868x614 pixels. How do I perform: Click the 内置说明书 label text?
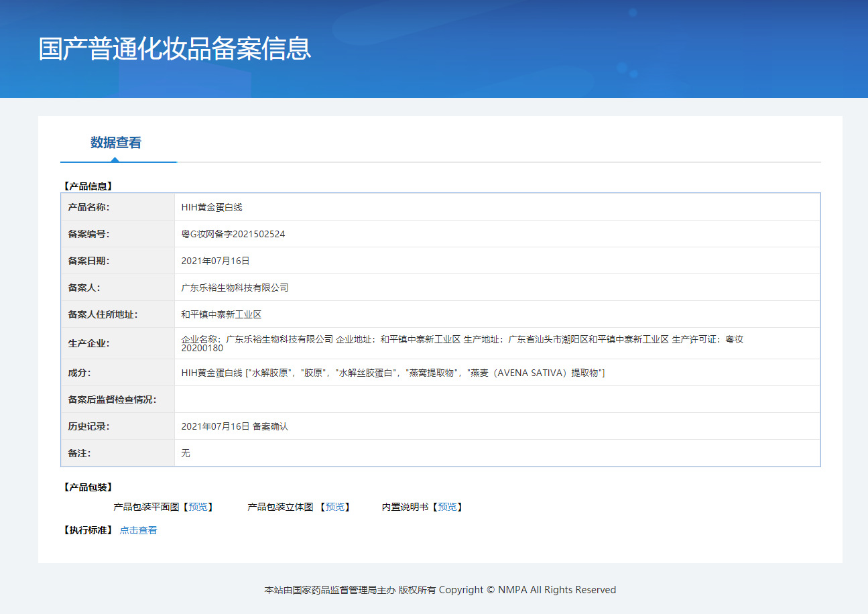tap(405, 507)
